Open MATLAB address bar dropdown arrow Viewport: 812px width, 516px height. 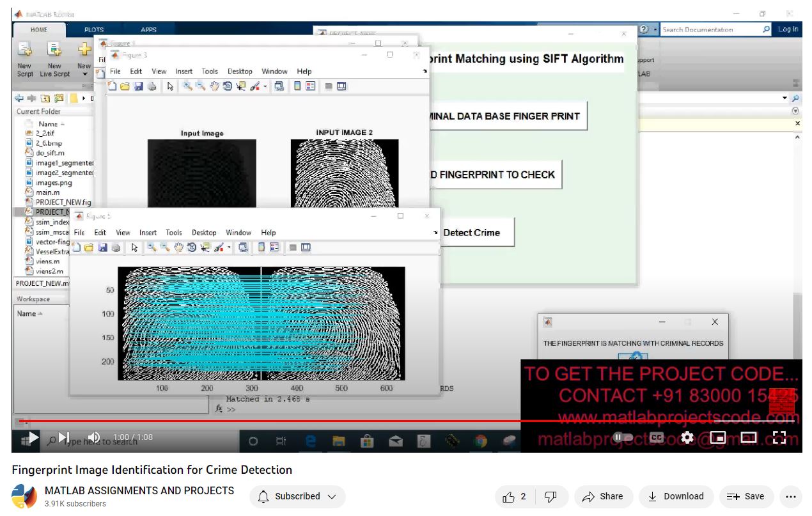pos(785,98)
